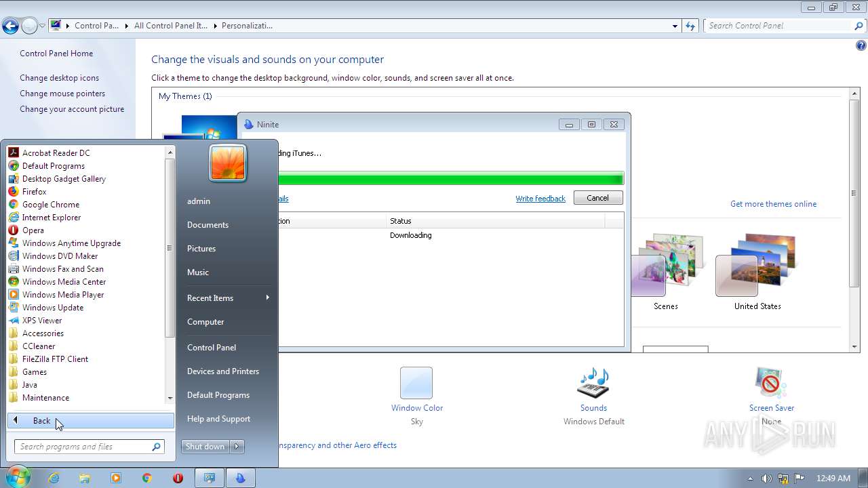Open Chrome on the taskbar
868x488 pixels.
pyautogui.click(x=147, y=478)
